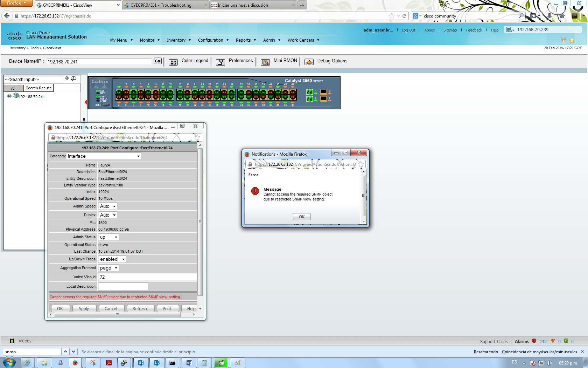Click the advanced search magnifier in left panel
Viewport: 588px width, 368px height.
click(x=74, y=79)
